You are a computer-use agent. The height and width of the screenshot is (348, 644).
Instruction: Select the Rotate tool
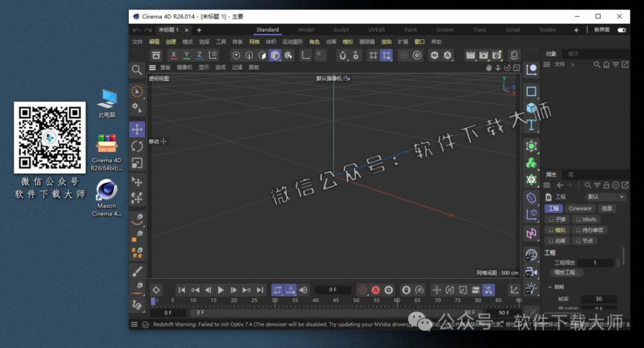click(136, 146)
